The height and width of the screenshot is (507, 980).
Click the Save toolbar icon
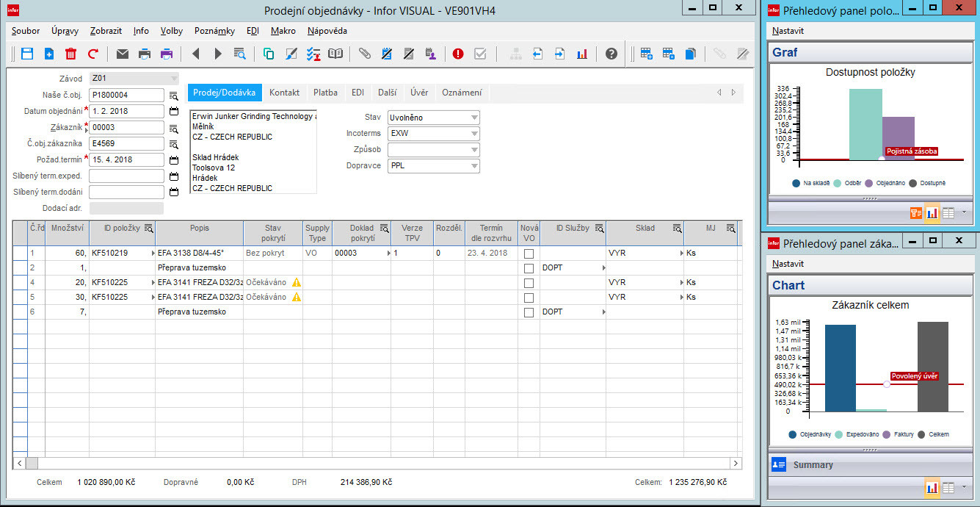[27, 54]
